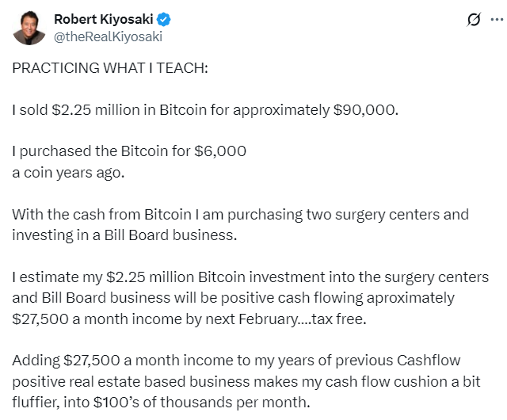Click the 'positive cash flowing aproximately' line
507x420 pixels.
(234, 298)
